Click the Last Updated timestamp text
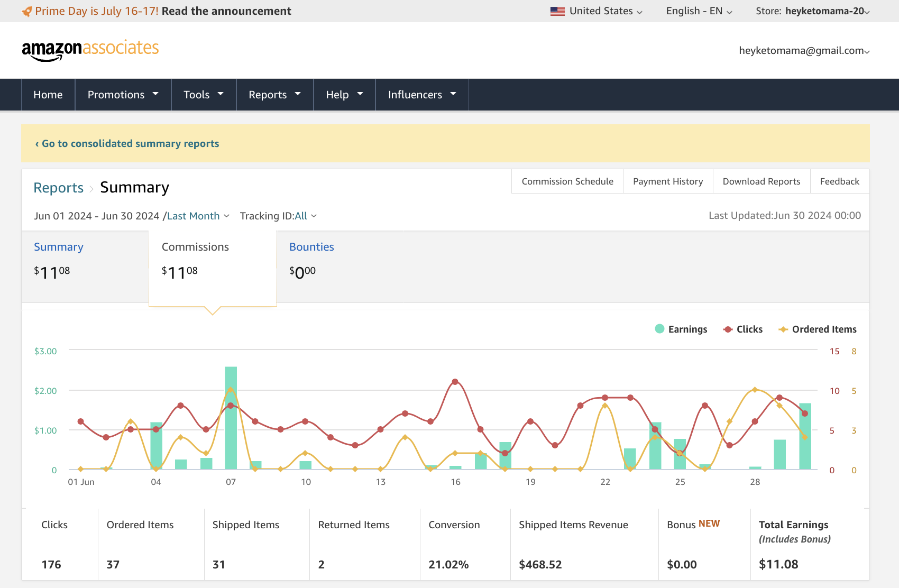The height and width of the screenshot is (588, 899). point(785,215)
